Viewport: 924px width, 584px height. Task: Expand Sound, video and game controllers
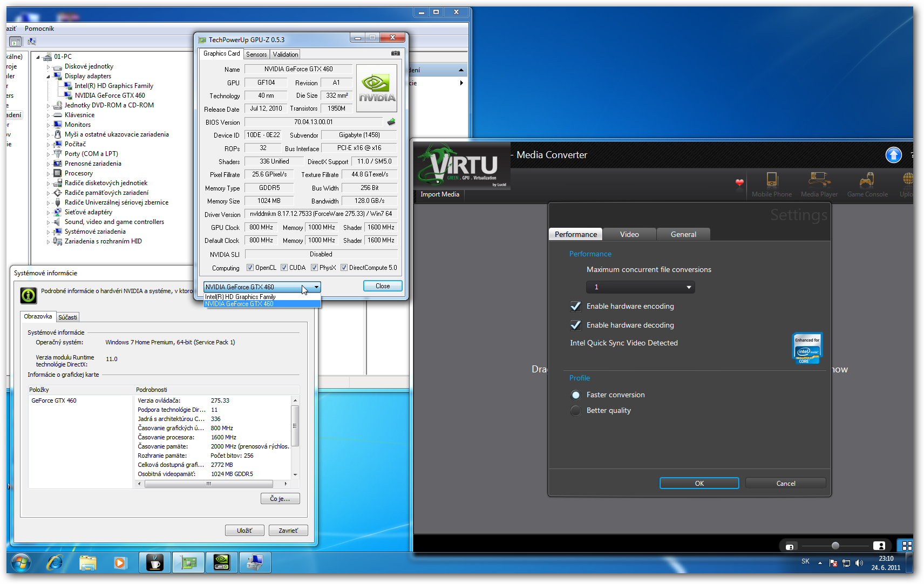(x=48, y=222)
